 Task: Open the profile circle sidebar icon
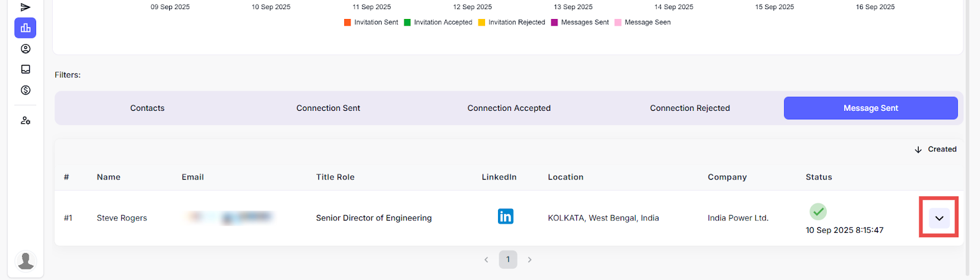click(x=25, y=49)
